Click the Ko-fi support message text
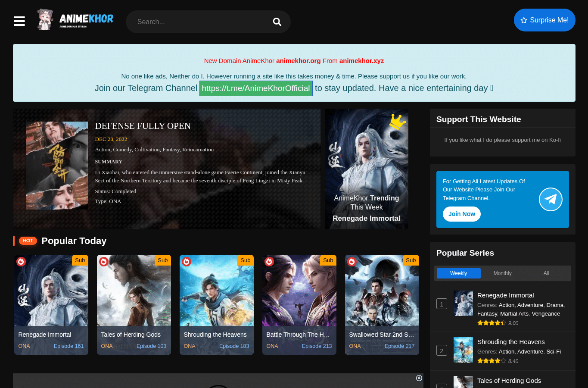Viewport: 588px width, 388px height. click(502, 140)
